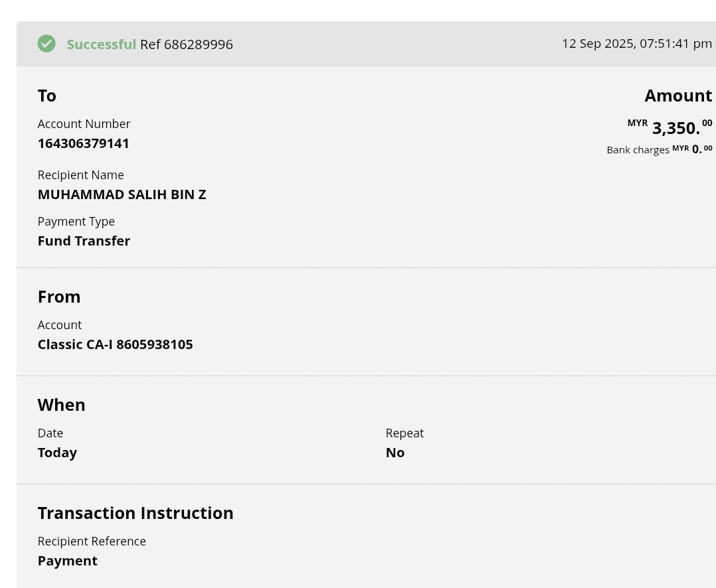This screenshot has height=588, width=716.
Task: Click the Recipient Name label
Action: pyautogui.click(x=80, y=175)
